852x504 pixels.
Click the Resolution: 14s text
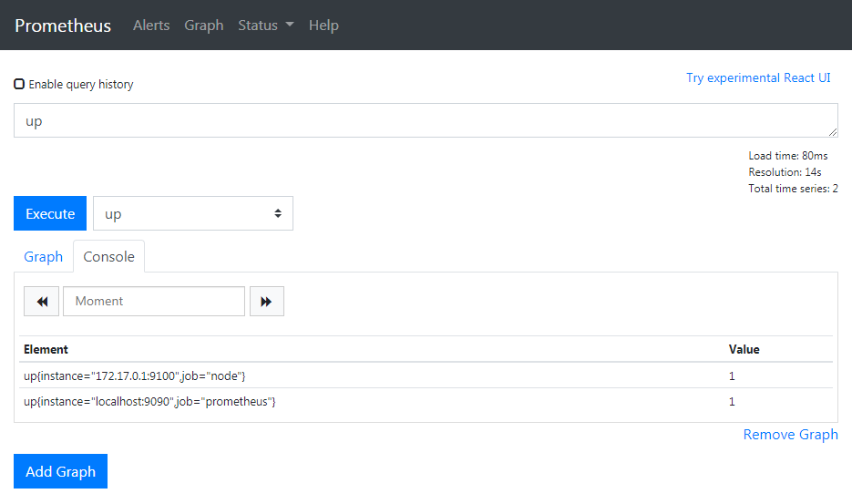point(785,172)
